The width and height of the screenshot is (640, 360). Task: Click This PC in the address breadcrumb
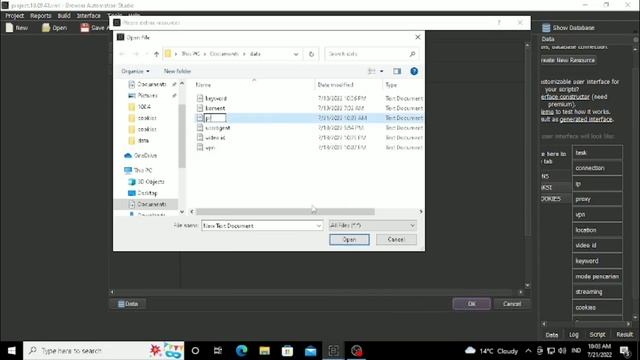190,54
